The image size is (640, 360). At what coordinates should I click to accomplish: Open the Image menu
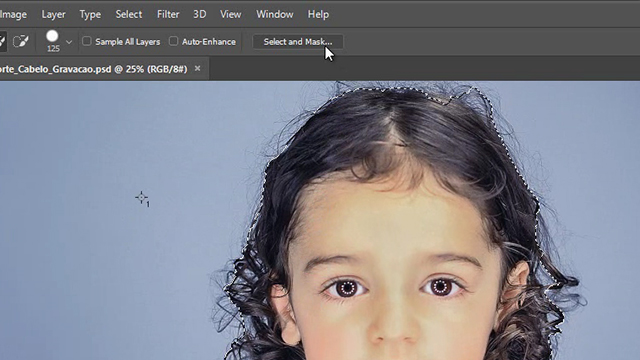pyautogui.click(x=13, y=14)
